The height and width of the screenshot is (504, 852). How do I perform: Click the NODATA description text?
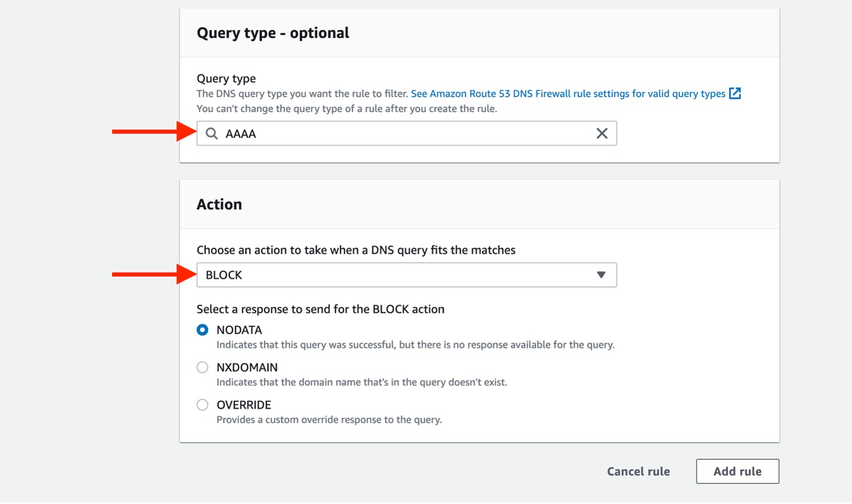point(415,345)
